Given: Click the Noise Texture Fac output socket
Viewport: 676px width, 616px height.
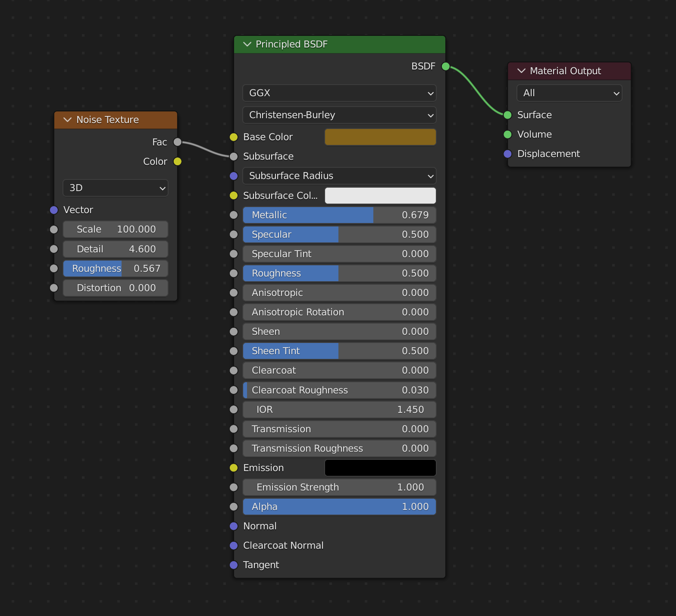Looking at the screenshot, I should click(177, 142).
